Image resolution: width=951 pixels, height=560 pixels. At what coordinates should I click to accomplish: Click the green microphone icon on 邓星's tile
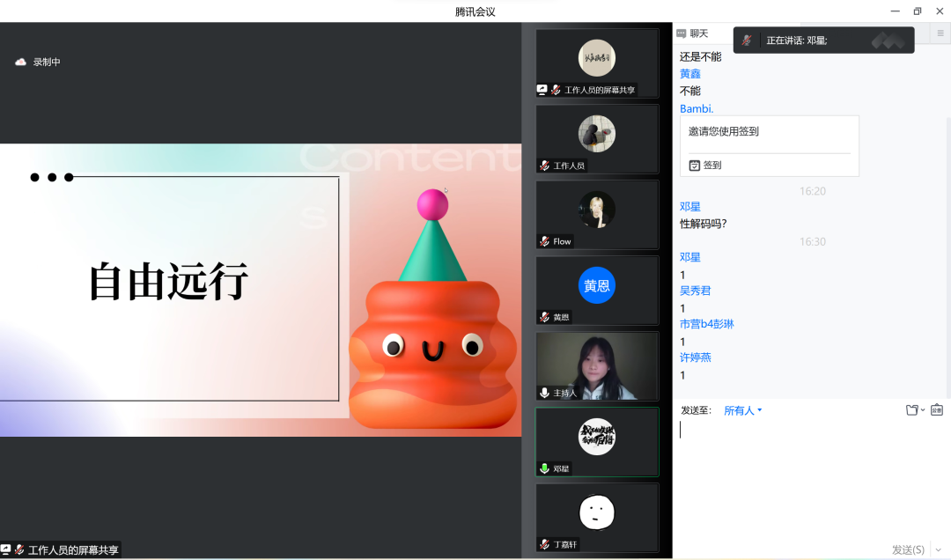pyautogui.click(x=545, y=468)
